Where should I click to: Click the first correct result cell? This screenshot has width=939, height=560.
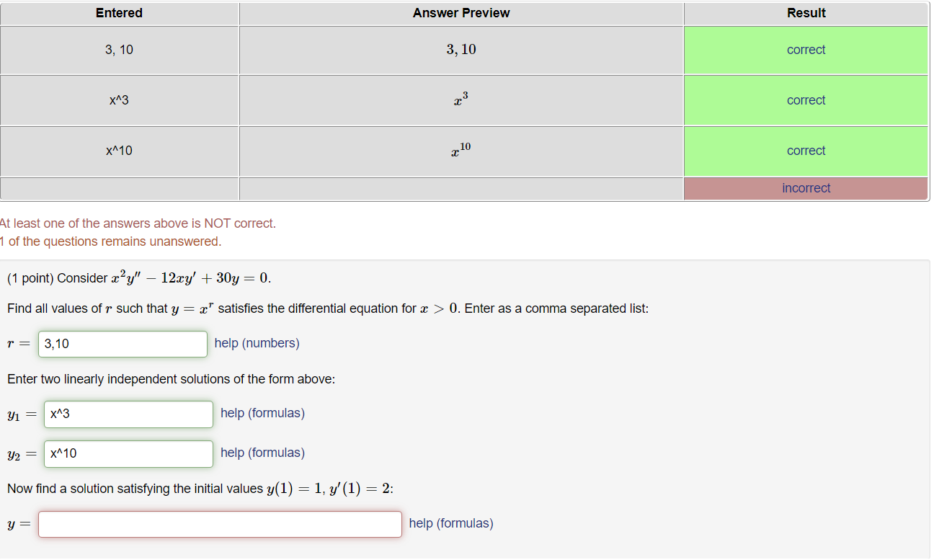[806, 50]
